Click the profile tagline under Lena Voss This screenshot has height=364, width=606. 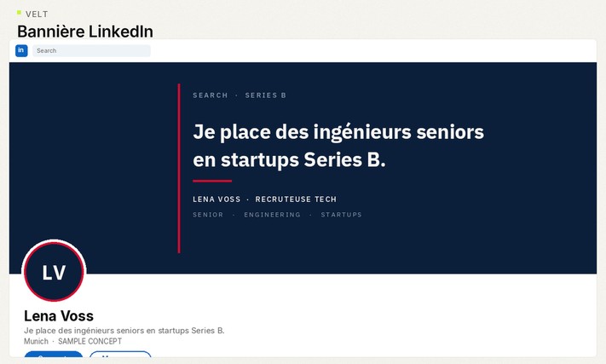click(x=124, y=331)
